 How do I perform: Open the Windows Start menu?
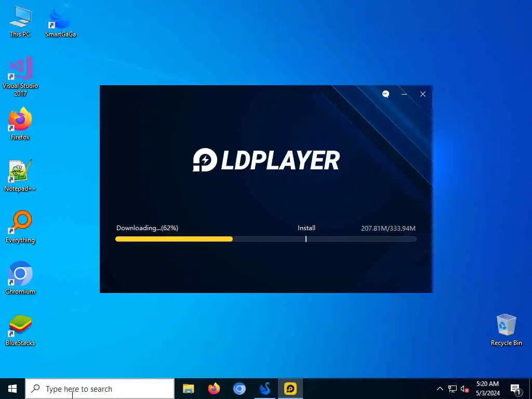[12, 389]
